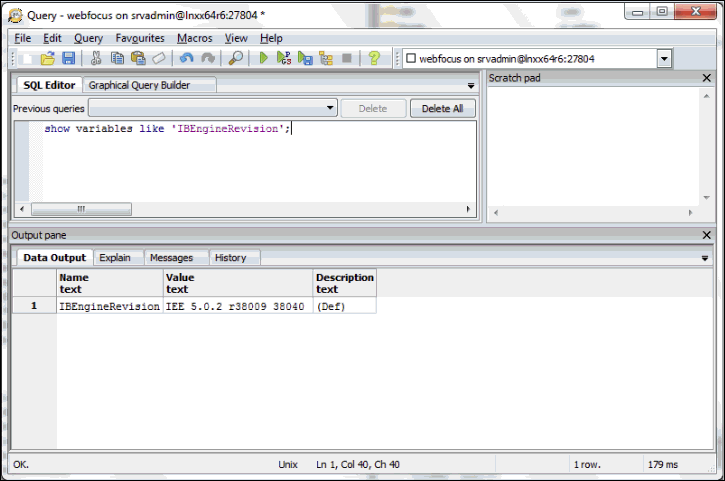Redo the edit with grey arrow icon
Viewport: 725px width, 481px height.
(208, 58)
